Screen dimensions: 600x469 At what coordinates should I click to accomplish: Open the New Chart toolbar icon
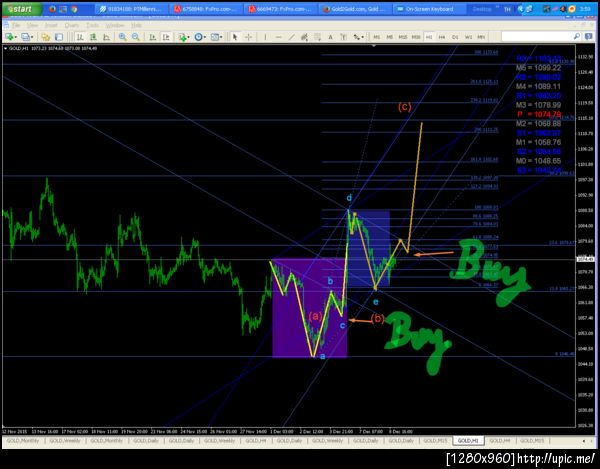point(8,37)
